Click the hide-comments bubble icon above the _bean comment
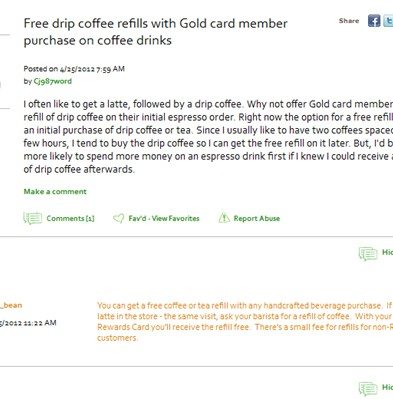 [x=368, y=254]
